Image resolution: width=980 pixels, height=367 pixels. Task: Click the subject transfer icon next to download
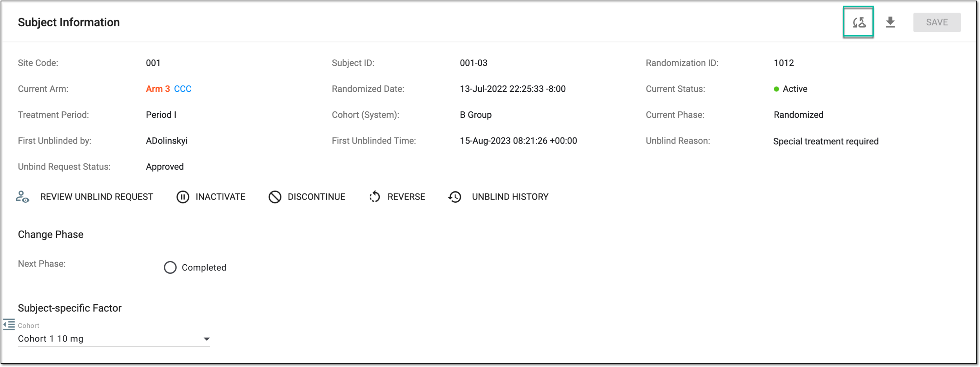[x=858, y=22]
